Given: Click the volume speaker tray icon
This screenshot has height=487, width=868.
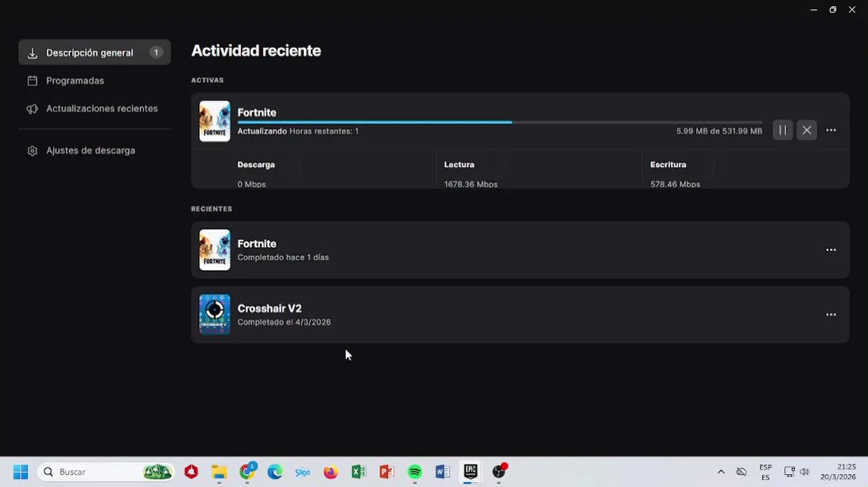Looking at the screenshot, I should pyautogui.click(x=804, y=471).
